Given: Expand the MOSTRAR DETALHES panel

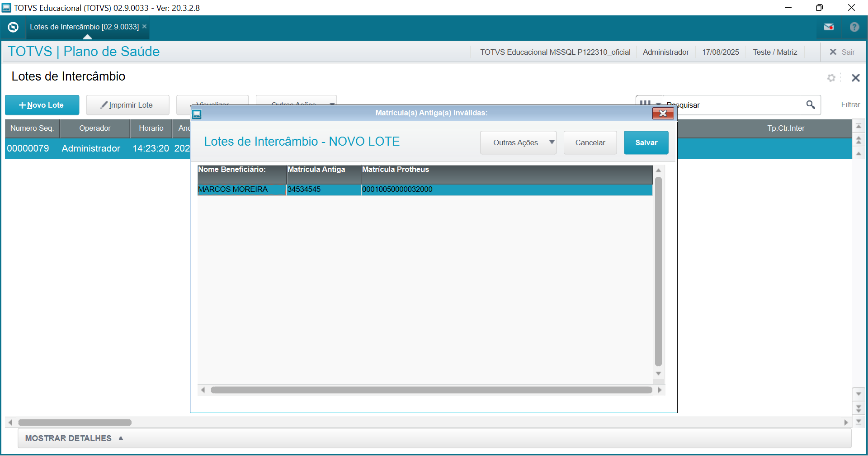Looking at the screenshot, I should [x=75, y=438].
